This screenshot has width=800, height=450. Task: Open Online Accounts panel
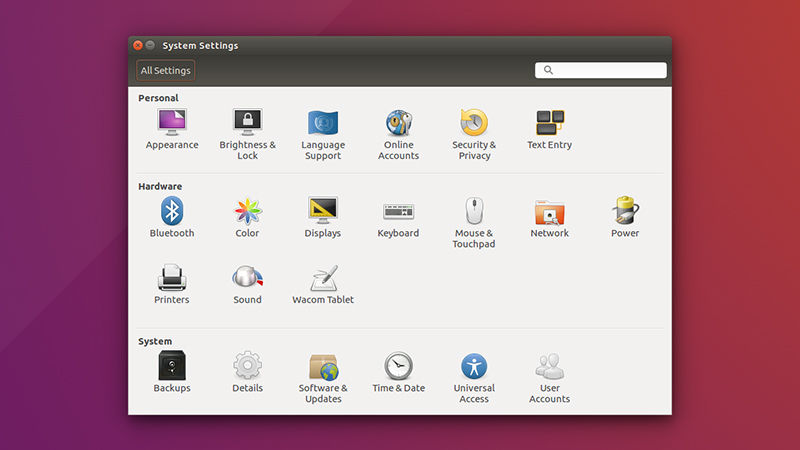[x=398, y=123]
